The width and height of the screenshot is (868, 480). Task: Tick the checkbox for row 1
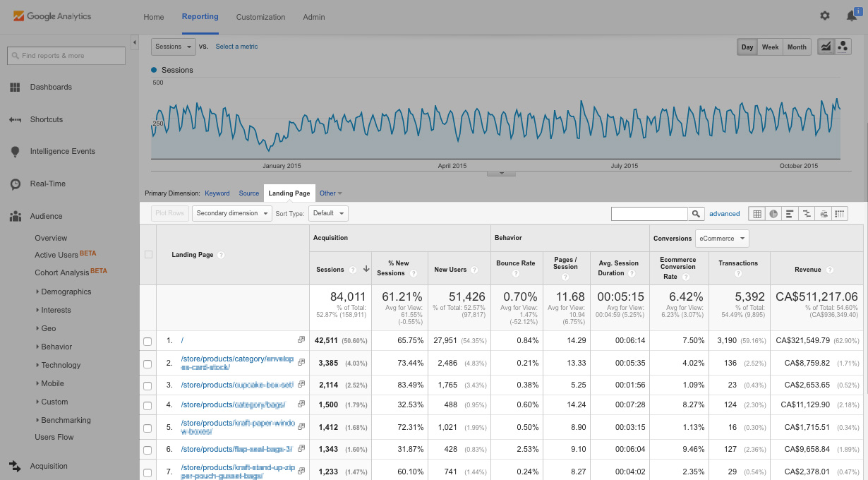click(x=147, y=342)
